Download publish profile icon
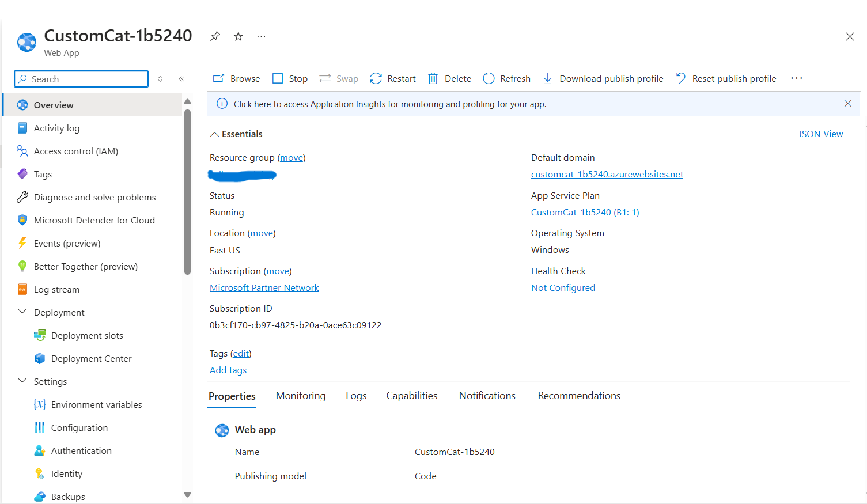867x504 pixels. point(548,78)
